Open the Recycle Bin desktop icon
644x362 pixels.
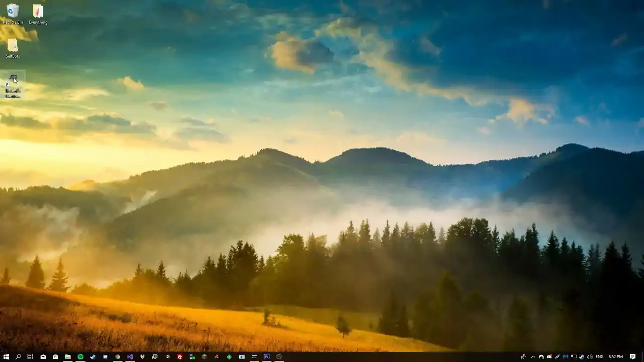pyautogui.click(x=12, y=14)
